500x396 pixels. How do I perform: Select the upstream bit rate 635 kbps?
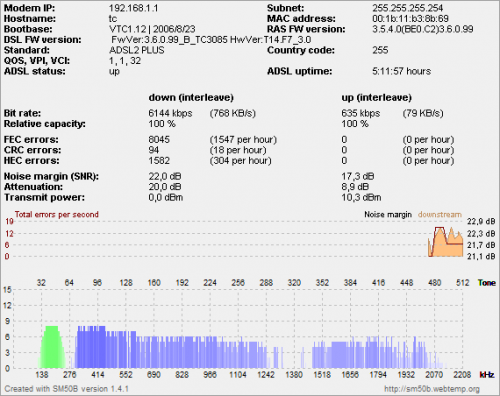(x=360, y=113)
